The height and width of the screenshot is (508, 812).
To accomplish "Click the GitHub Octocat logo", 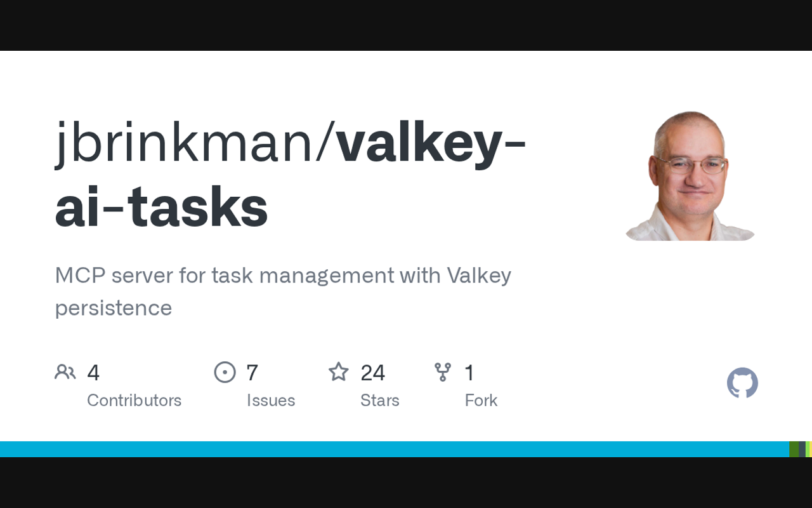I will (742, 383).
